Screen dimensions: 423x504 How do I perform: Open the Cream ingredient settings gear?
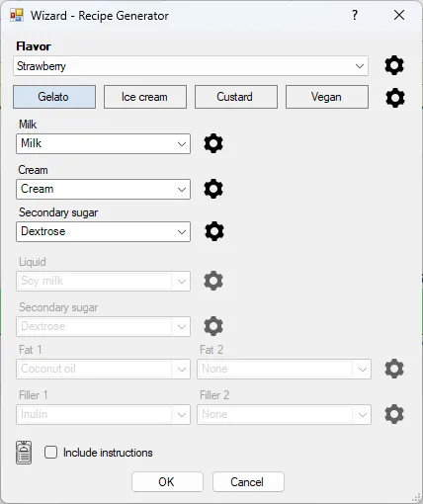pos(213,189)
